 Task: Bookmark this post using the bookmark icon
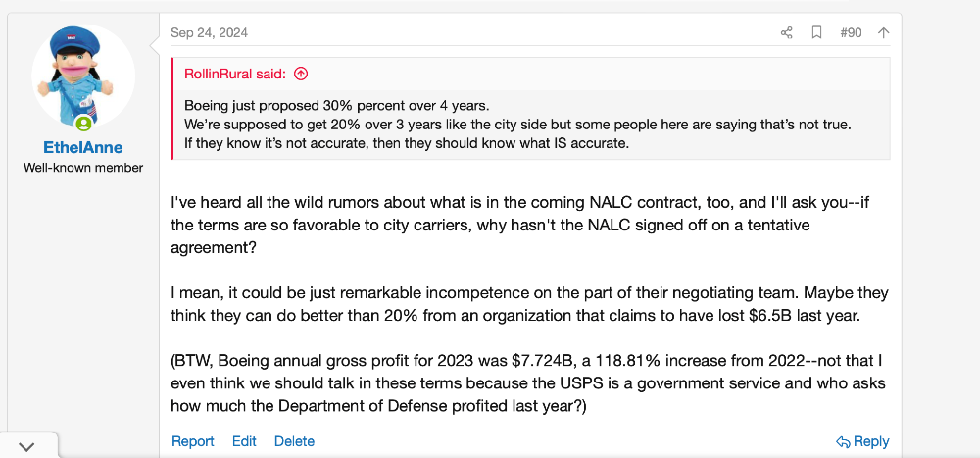816,33
